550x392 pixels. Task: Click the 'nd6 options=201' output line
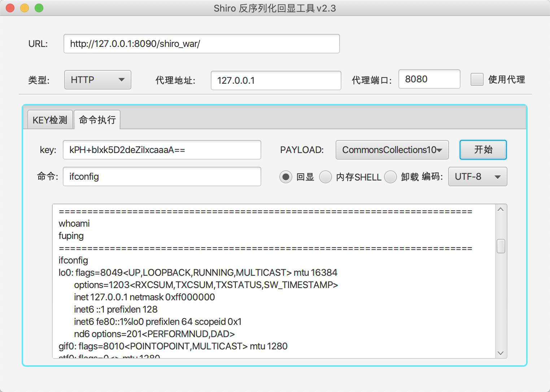(154, 334)
